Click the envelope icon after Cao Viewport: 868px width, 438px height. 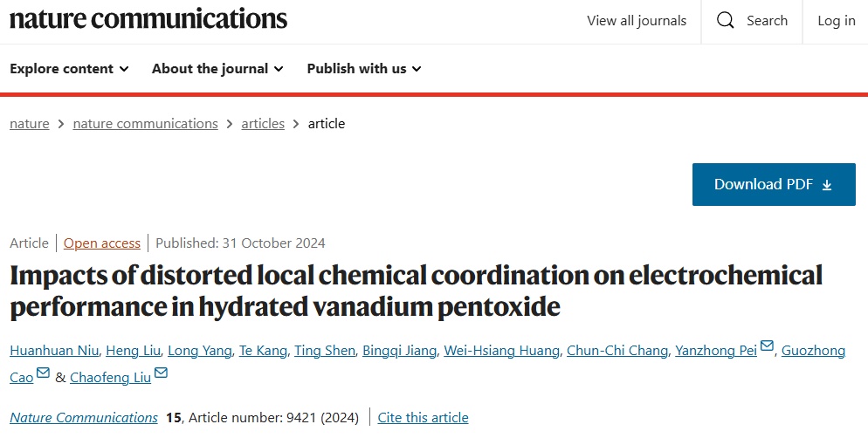tap(43, 374)
